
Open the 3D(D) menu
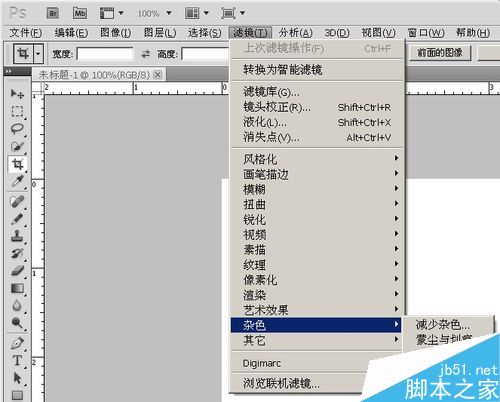pos(337,33)
